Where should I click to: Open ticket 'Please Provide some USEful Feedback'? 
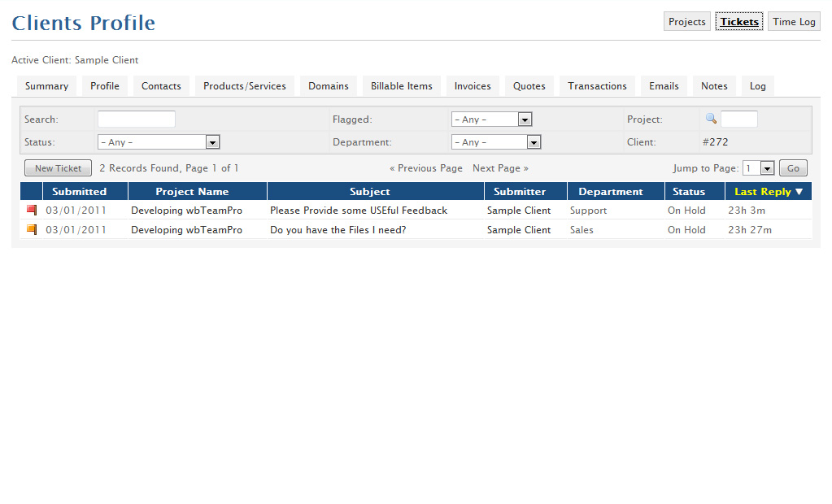click(x=358, y=210)
